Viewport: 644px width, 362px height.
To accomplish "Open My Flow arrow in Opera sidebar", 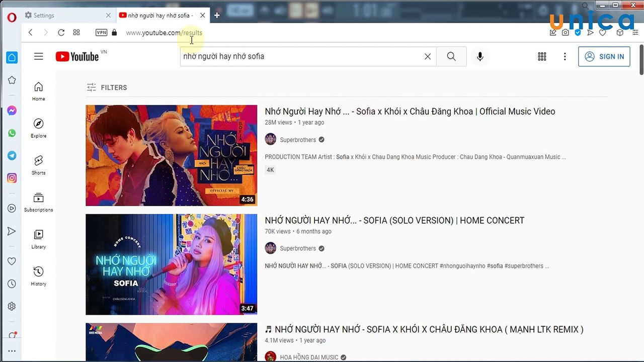I will [x=12, y=231].
